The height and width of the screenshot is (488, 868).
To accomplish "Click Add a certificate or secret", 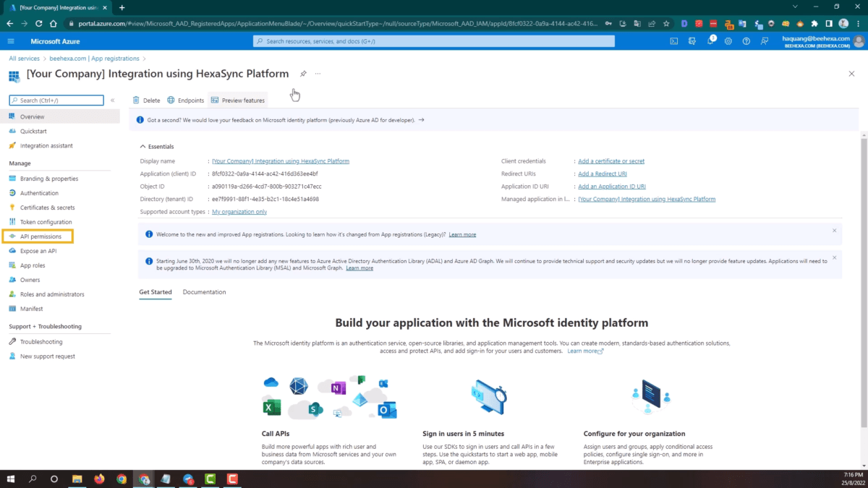I will (x=610, y=160).
